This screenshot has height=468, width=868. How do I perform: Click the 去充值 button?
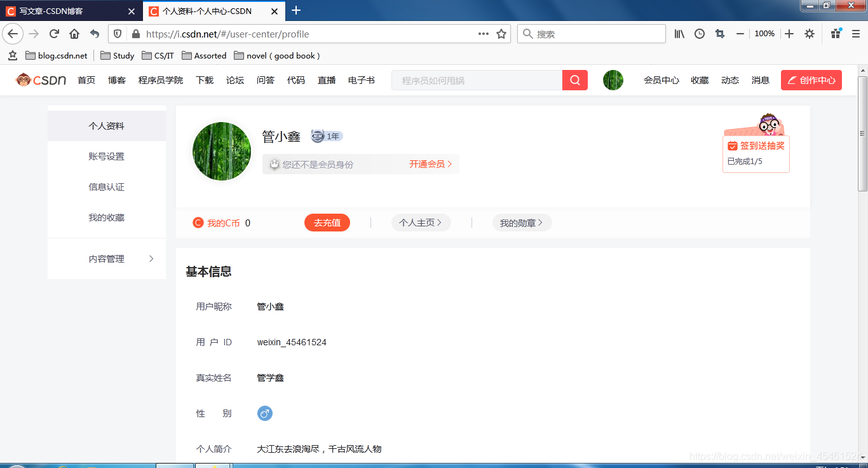tap(327, 223)
